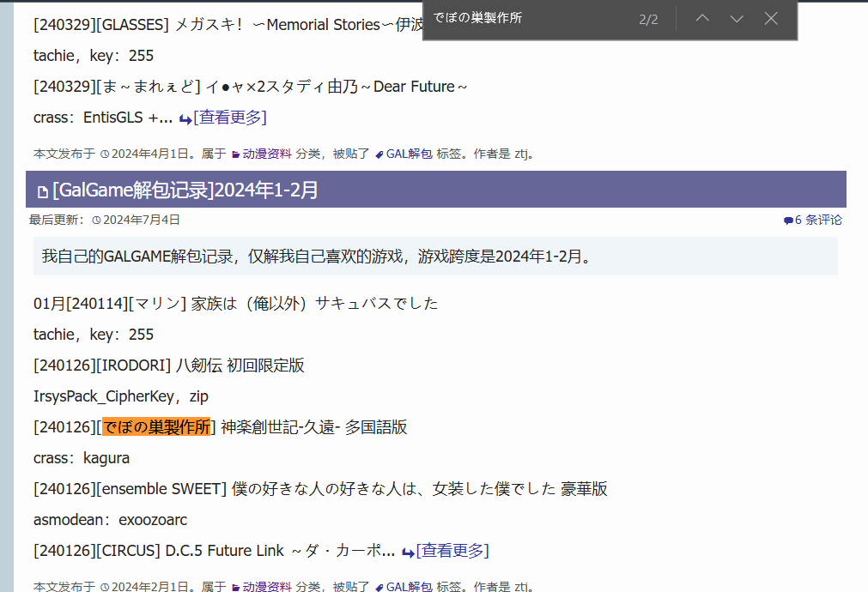Open the 6 条评论 comments link
Image resolution: width=868 pixels, height=592 pixels.
[x=818, y=220]
